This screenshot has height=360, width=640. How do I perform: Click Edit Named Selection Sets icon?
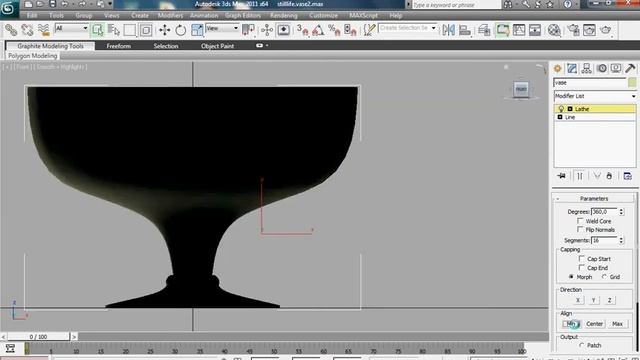(x=369, y=30)
